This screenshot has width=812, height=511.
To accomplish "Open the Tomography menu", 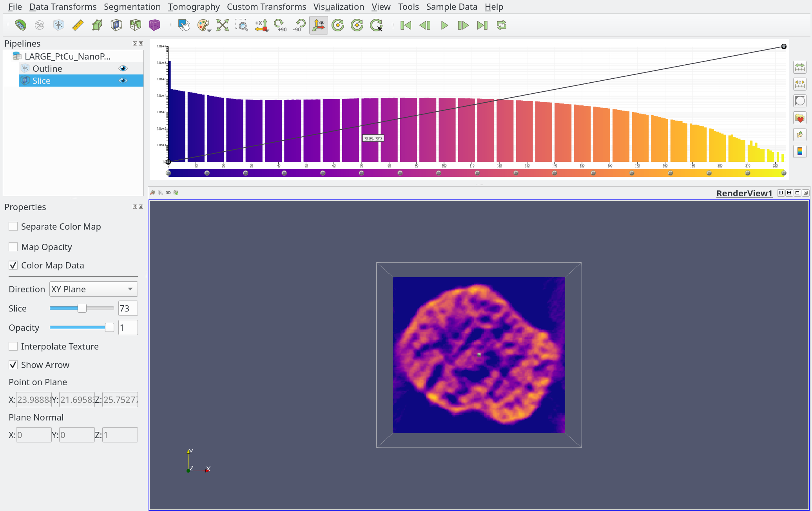I will coord(194,7).
